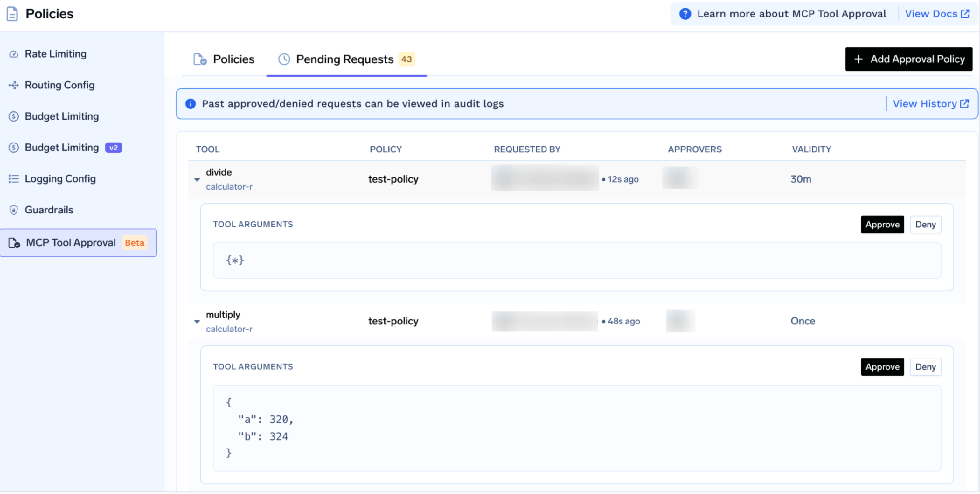This screenshot has height=494, width=980.
Task: Open Logging Config in the sidebar
Action: [60, 179]
